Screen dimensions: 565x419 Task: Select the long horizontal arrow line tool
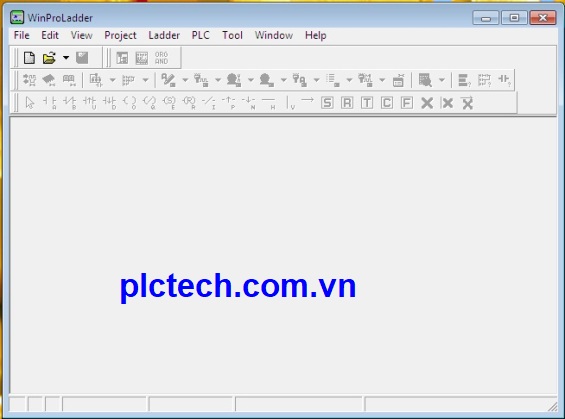pyautogui.click(x=307, y=100)
